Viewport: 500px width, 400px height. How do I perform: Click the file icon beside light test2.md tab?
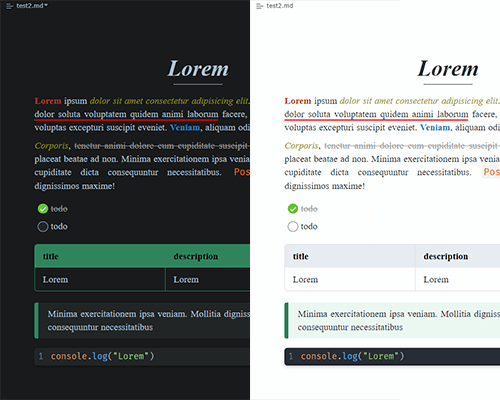[x=259, y=6]
